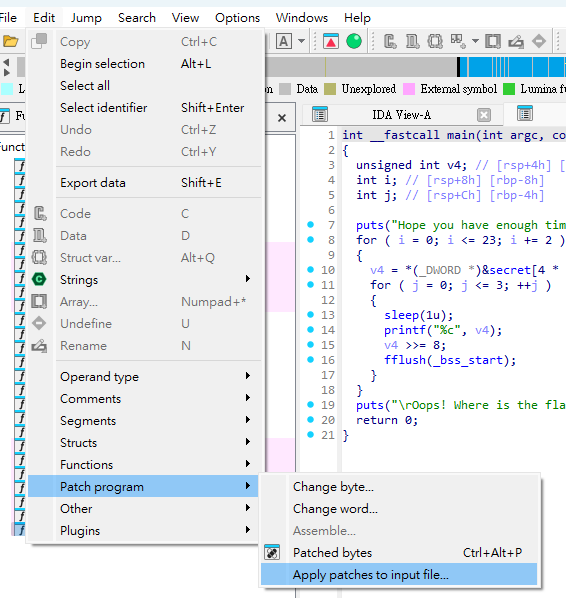
Task: Click the open file folder icon
Action: [10, 41]
